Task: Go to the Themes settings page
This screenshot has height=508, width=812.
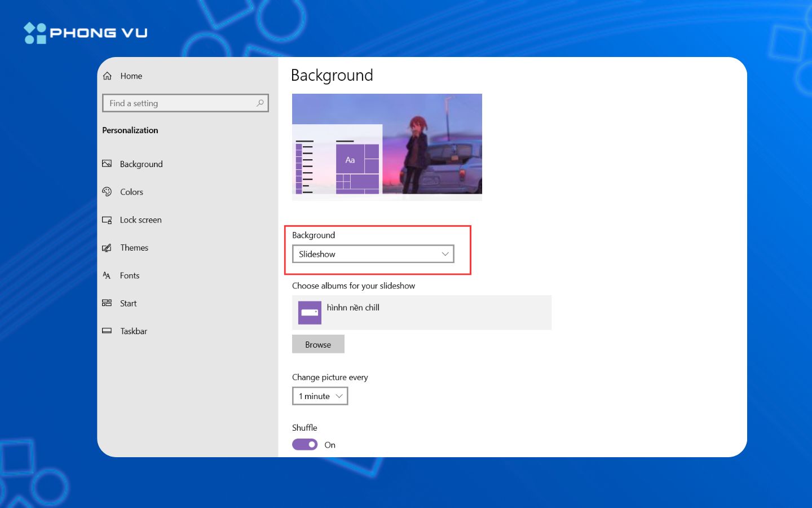Action: tap(134, 248)
